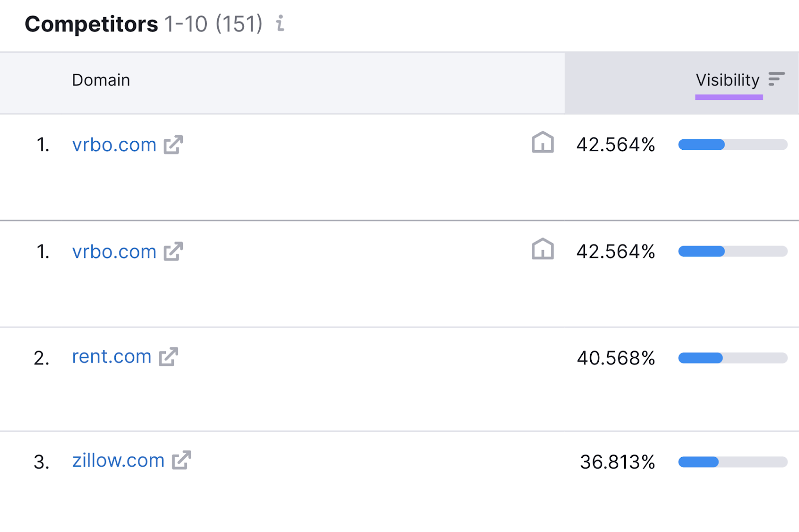This screenshot has width=799, height=532.
Task: Open the second vrbo.com domain link
Action: (x=114, y=252)
